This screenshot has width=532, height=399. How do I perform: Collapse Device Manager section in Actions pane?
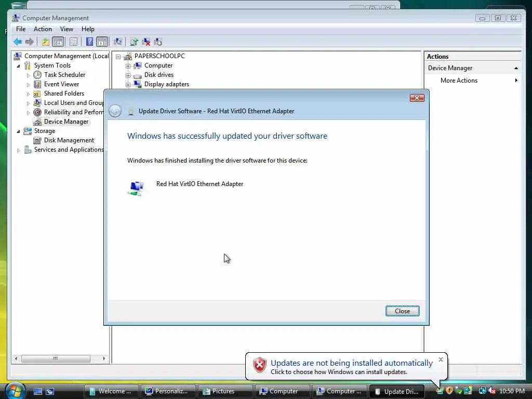(516, 68)
